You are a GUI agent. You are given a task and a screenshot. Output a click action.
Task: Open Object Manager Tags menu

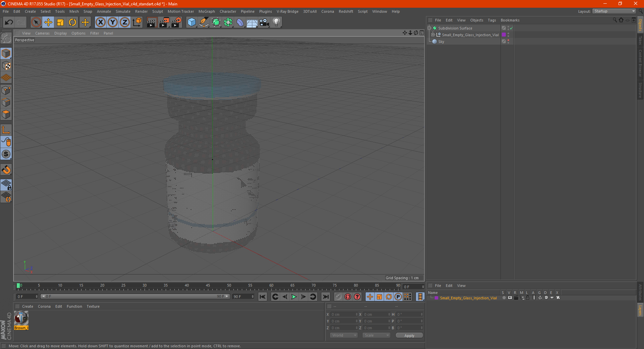492,20
